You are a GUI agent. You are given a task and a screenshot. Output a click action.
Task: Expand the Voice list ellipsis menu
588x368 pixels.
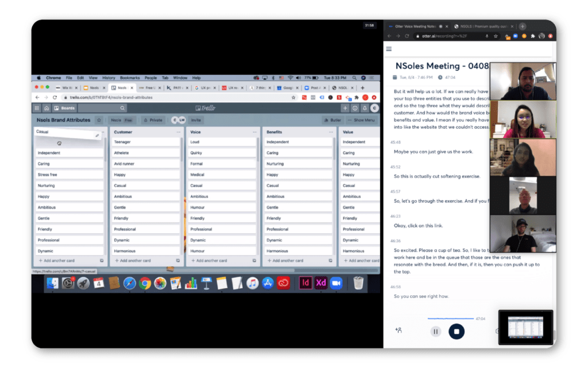point(254,132)
